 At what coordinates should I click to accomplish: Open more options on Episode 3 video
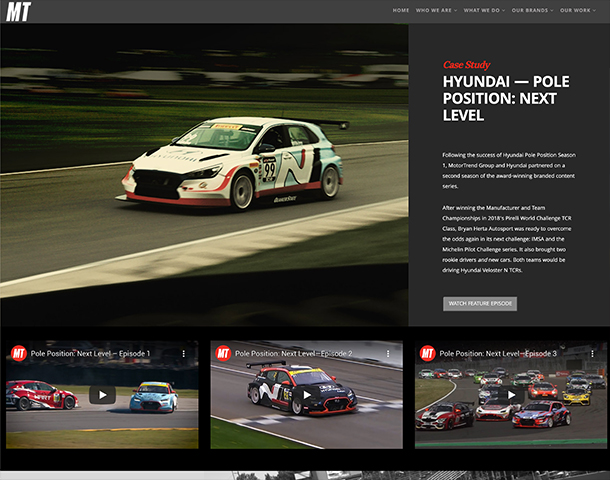(592, 354)
